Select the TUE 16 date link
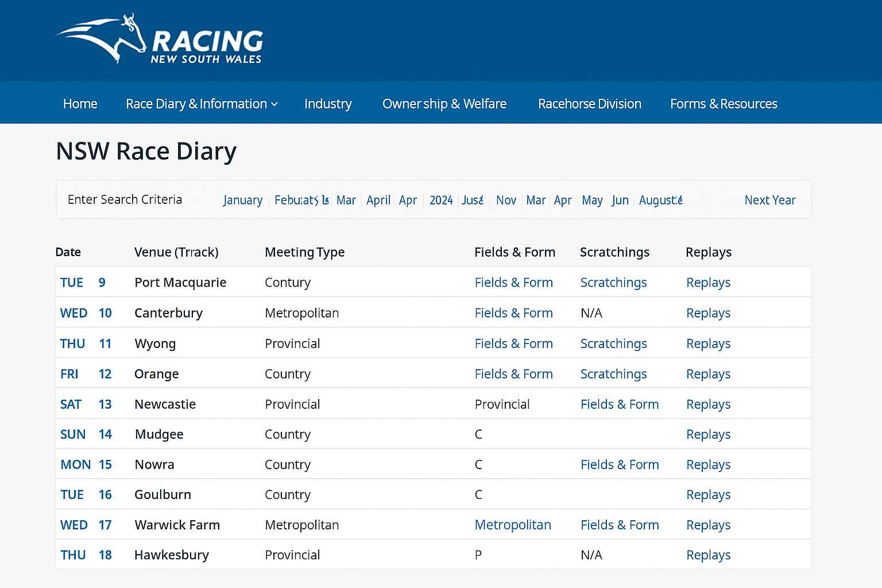The height and width of the screenshot is (588, 882). click(x=86, y=494)
